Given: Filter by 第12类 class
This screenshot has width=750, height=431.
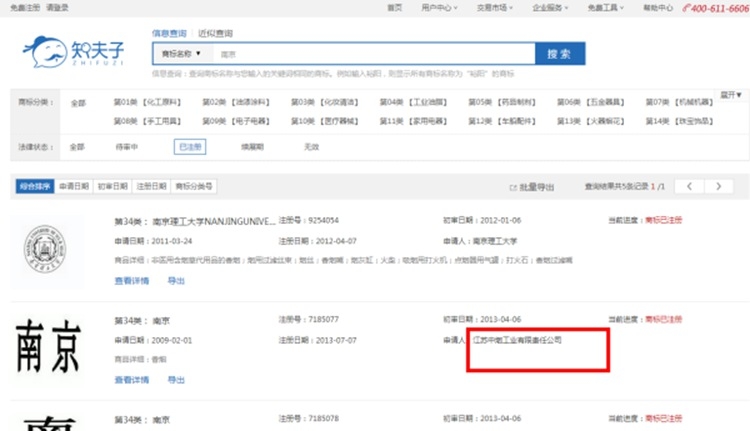Looking at the screenshot, I should pos(502,122).
